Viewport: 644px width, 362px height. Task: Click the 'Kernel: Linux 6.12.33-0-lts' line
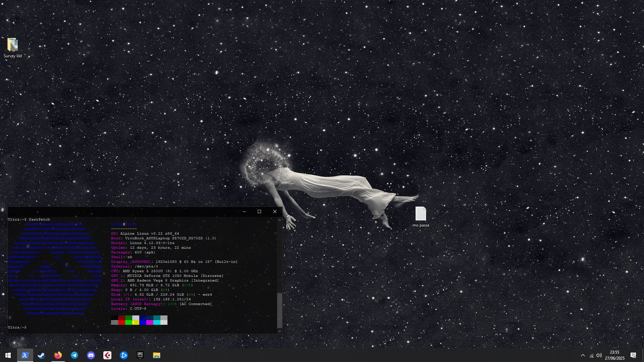(x=143, y=243)
